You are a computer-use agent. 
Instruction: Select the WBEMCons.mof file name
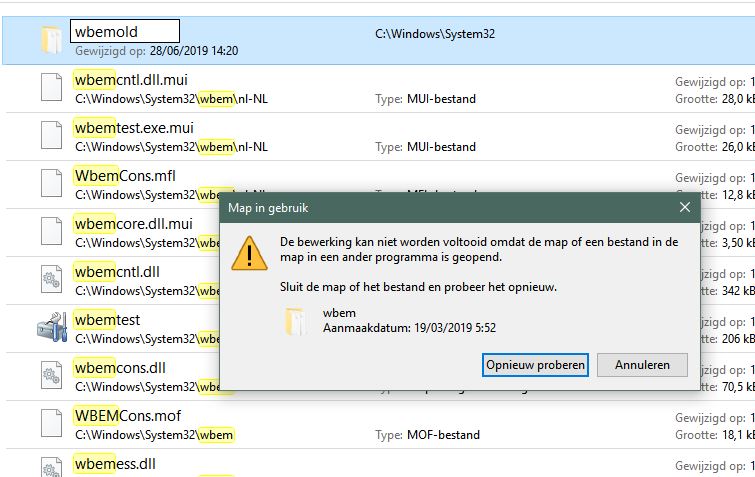click(x=127, y=416)
